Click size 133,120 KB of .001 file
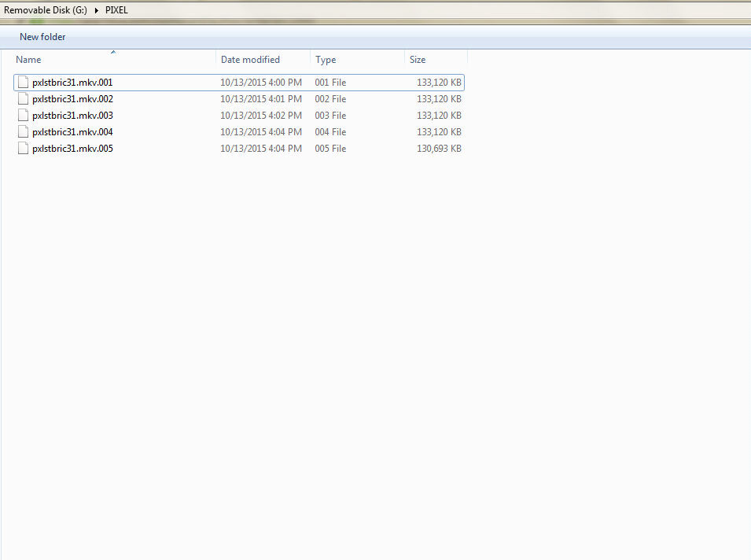Viewport: 751px width, 560px height. pyautogui.click(x=440, y=83)
